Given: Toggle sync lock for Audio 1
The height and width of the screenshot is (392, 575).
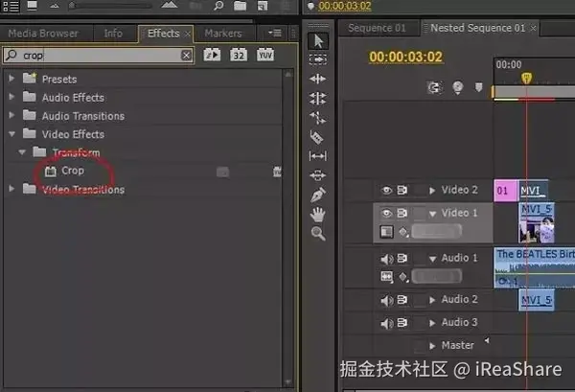Looking at the screenshot, I should coord(402,258).
